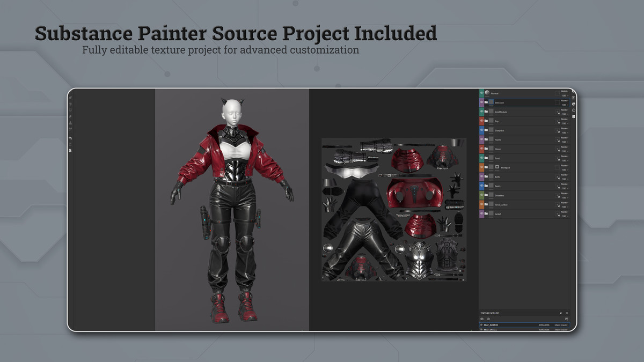Screen dimensions: 644x362
Task: Click the folder icon of the Jacket layer
Action: pyautogui.click(x=486, y=213)
